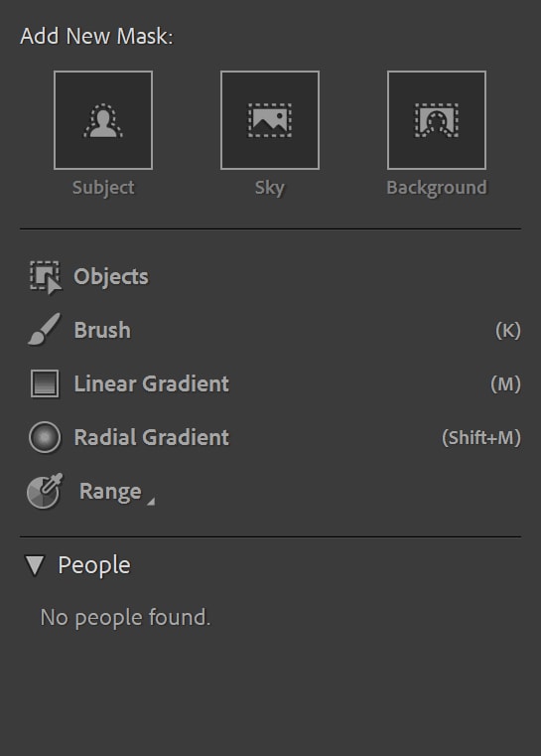The height and width of the screenshot is (756, 541).
Task: Select the Linear Gradient text label
Action: pyautogui.click(x=151, y=383)
